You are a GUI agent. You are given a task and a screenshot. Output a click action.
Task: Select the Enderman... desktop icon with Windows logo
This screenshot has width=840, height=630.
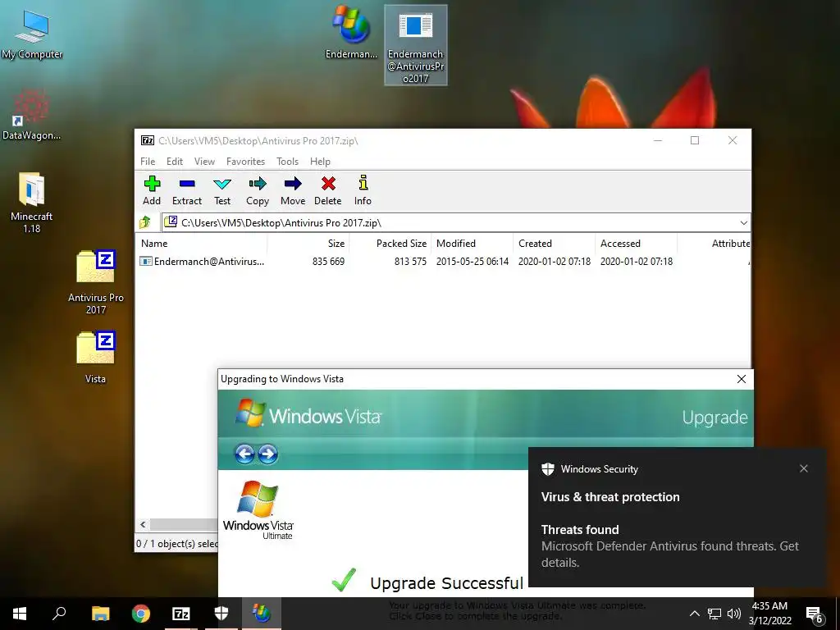coord(351,32)
